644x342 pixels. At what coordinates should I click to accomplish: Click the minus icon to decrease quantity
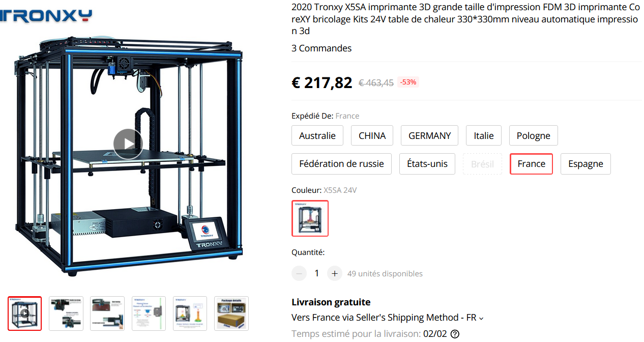299,273
